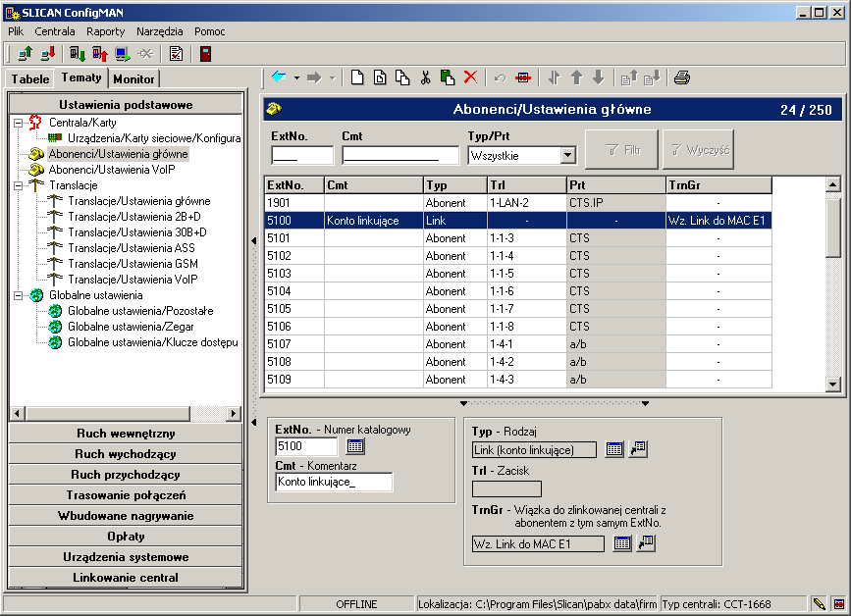This screenshot has width=851, height=616.
Task: Open the Pomoc menu
Action: click(x=209, y=31)
